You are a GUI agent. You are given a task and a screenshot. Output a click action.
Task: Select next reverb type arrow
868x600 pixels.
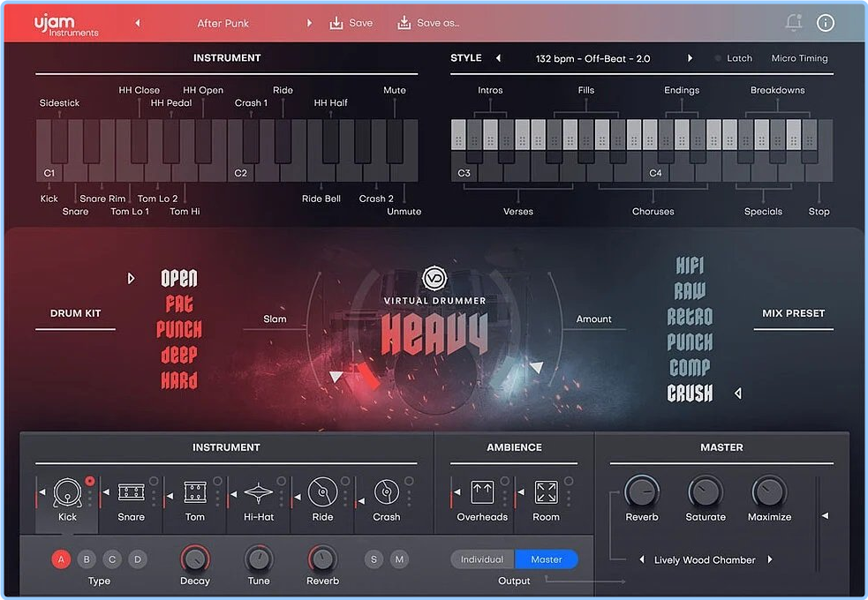[770, 559]
